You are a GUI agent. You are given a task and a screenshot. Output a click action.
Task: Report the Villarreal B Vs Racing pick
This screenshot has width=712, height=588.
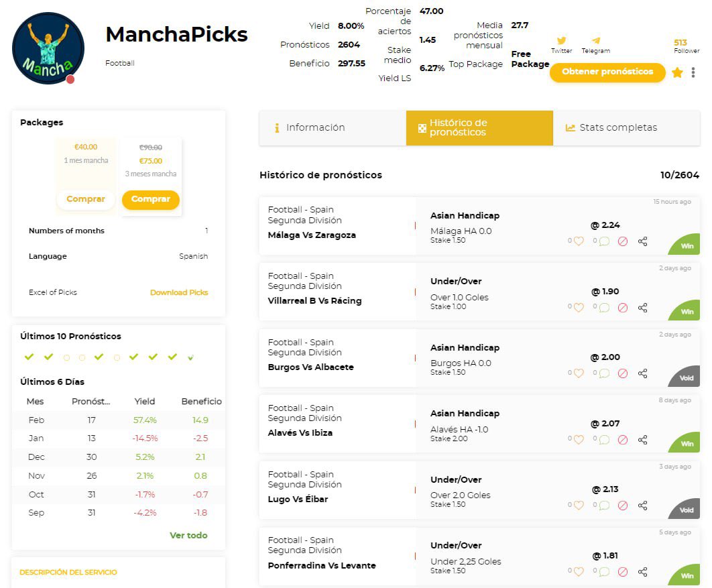(623, 307)
